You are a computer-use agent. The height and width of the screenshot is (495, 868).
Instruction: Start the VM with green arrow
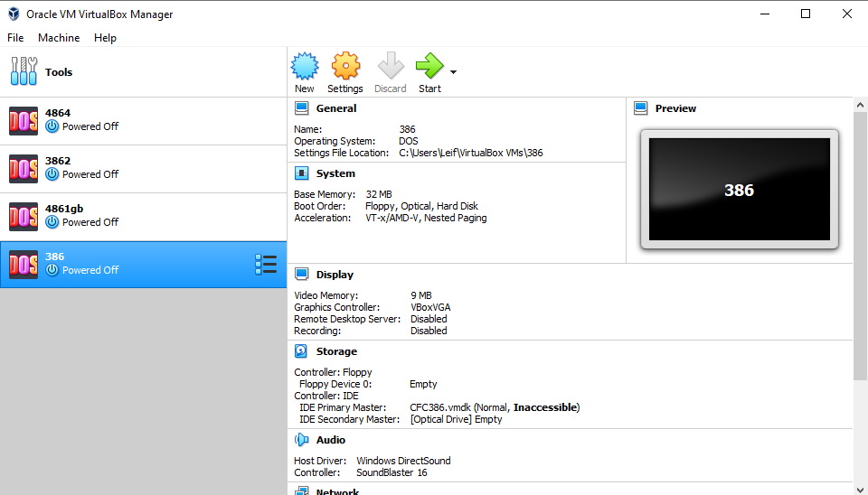point(429,66)
